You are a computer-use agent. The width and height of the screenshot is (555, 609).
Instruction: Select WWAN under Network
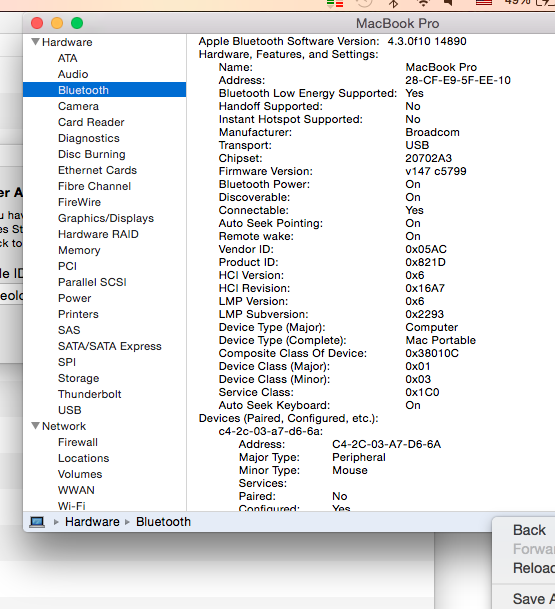[x=76, y=490]
